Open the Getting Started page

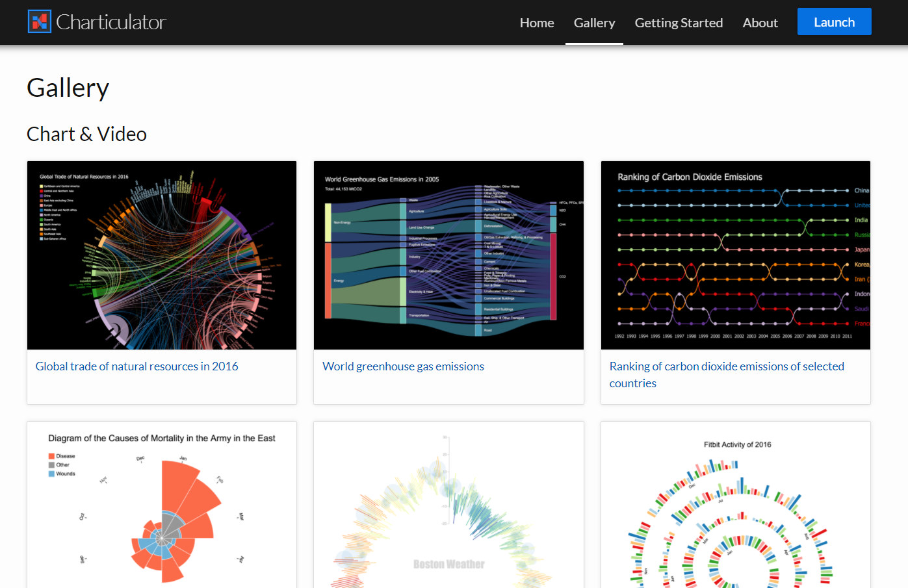(679, 23)
